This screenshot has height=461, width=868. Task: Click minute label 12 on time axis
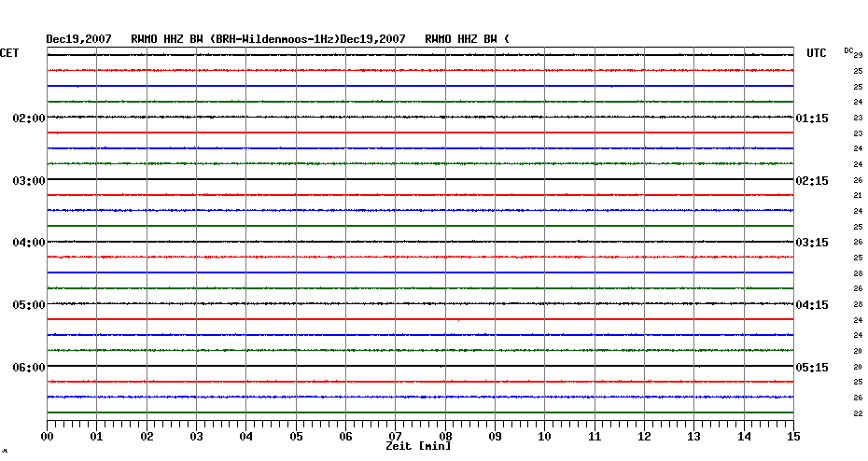(x=644, y=437)
